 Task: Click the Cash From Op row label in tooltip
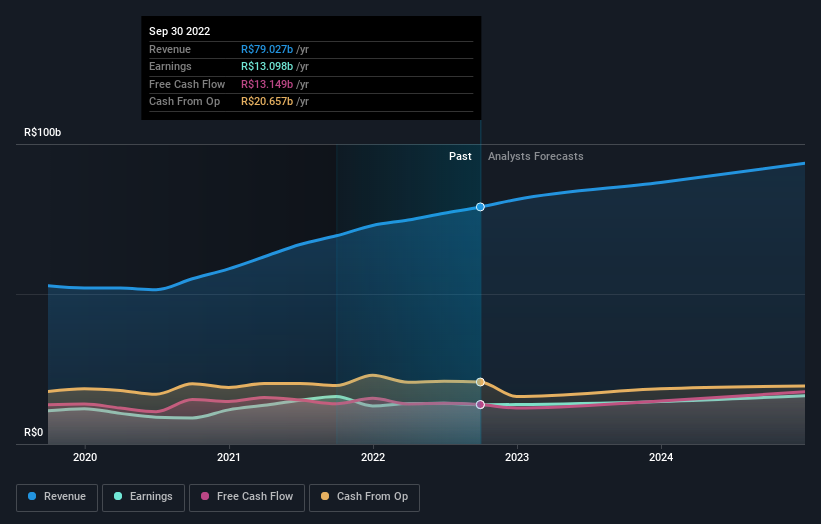tap(184, 102)
